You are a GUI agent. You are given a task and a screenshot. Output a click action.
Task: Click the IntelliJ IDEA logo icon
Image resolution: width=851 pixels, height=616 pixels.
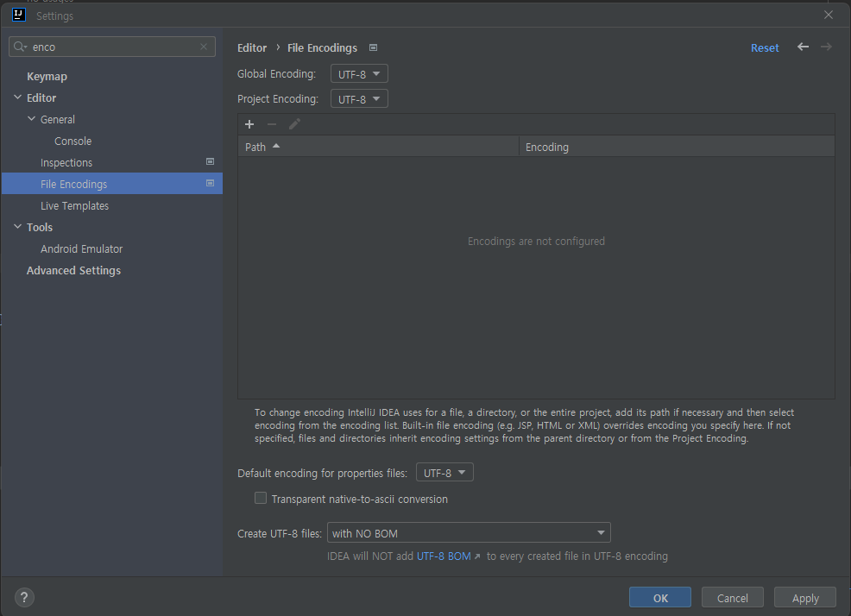pyautogui.click(x=18, y=15)
